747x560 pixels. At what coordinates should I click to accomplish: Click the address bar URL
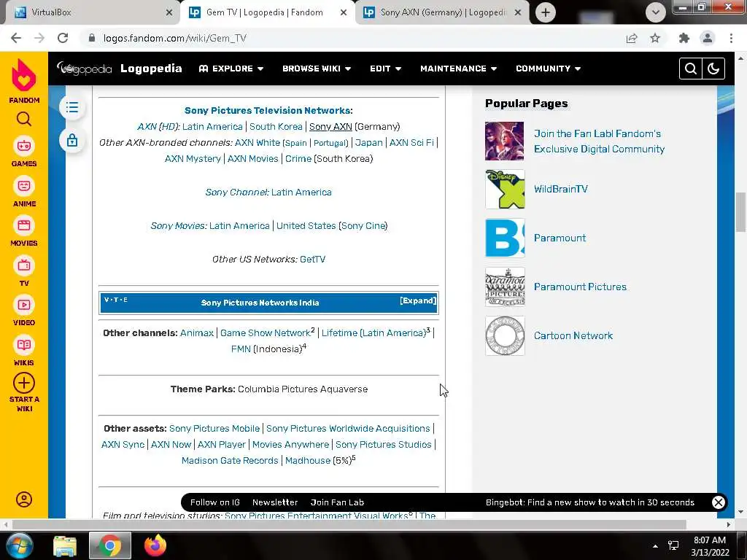pyautogui.click(x=175, y=38)
